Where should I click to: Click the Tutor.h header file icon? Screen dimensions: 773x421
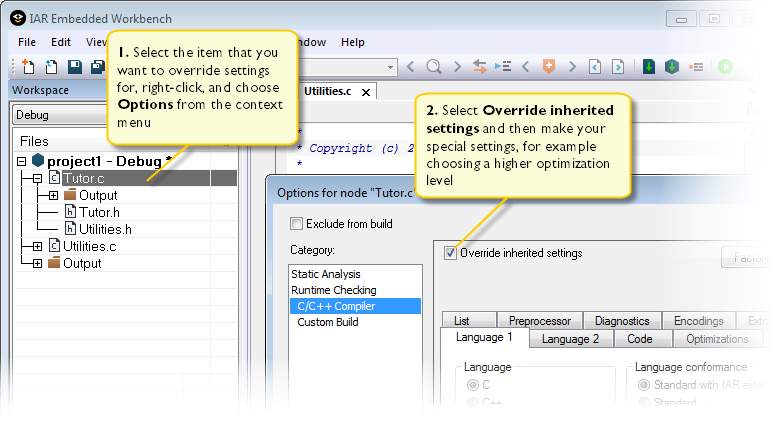pos(70,212)
